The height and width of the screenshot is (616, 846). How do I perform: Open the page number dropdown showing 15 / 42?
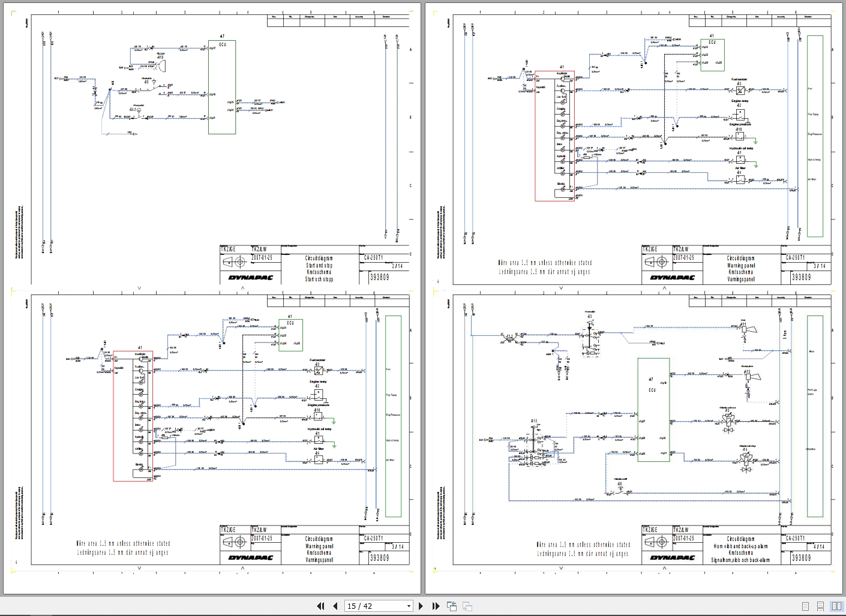(409, 606)
